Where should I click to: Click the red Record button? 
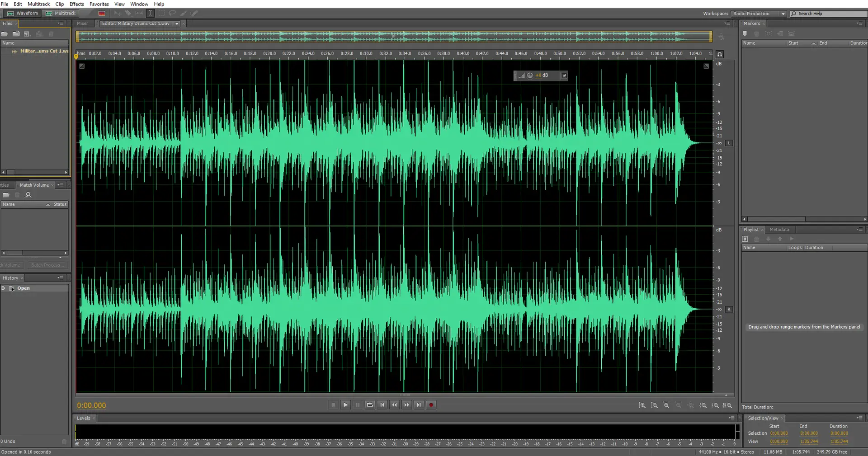[431, 405]
